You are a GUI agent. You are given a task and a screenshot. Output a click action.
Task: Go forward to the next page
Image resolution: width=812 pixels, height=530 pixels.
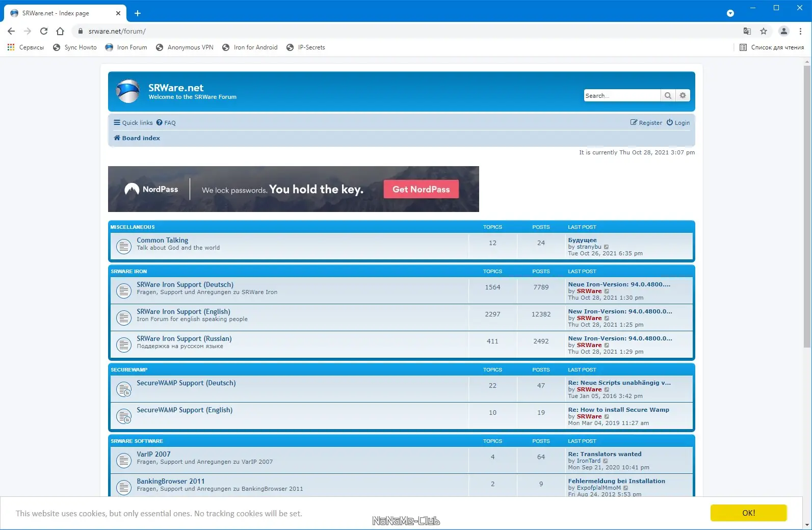28,31
